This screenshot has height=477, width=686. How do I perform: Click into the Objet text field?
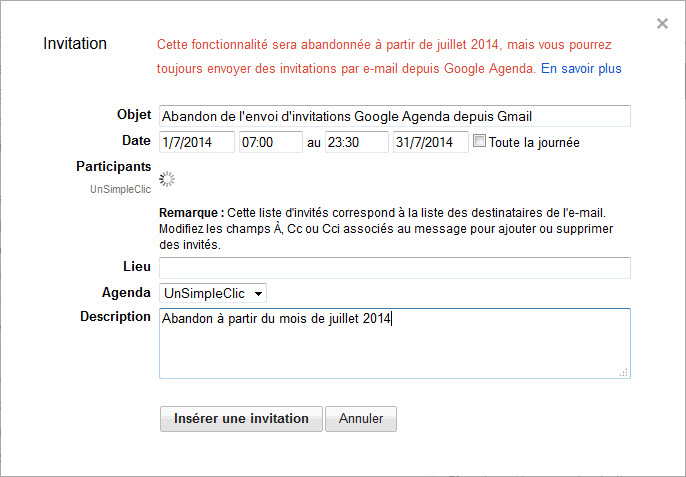(395, 116)
